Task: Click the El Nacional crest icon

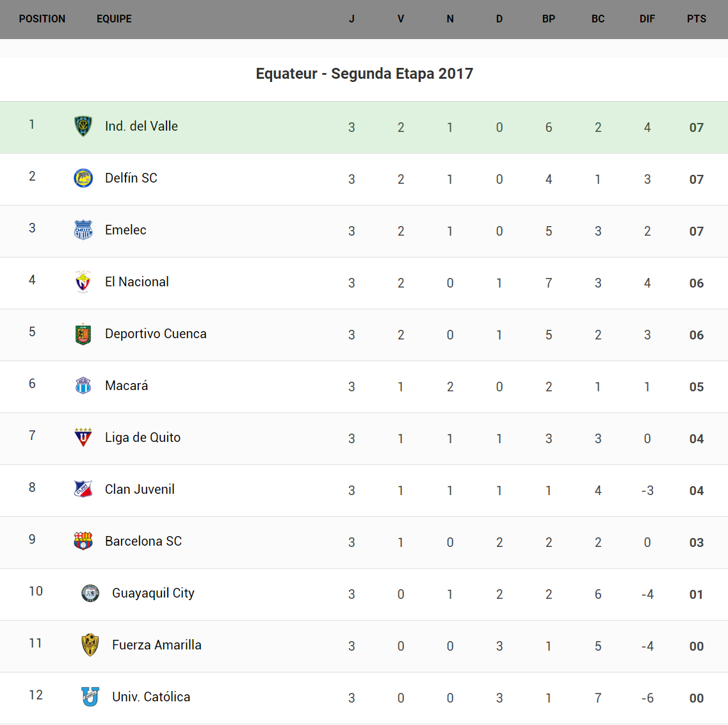Action: pyautogui.click(x=83, y=282)
